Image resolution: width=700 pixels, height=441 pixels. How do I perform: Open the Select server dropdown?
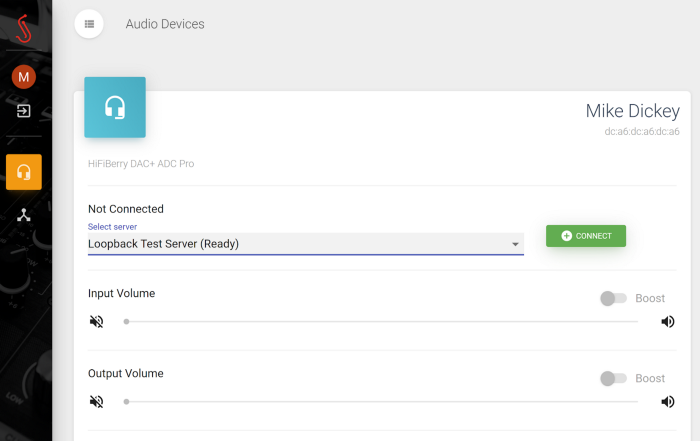pos(300,243)
